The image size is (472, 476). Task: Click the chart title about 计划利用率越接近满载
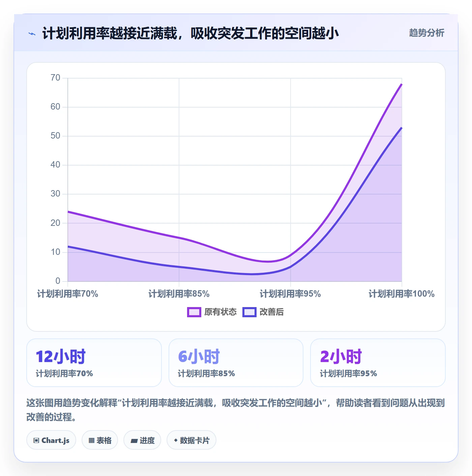coord(190,33)
